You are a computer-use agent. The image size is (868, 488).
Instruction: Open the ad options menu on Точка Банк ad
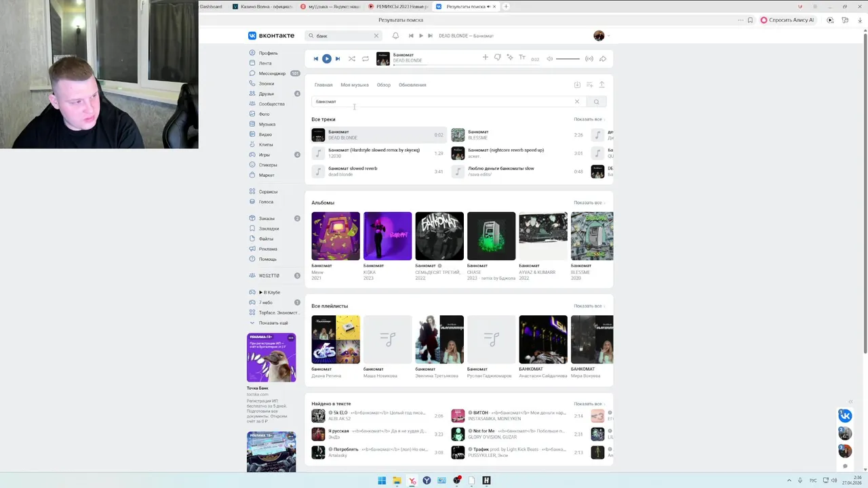(291, 338)
